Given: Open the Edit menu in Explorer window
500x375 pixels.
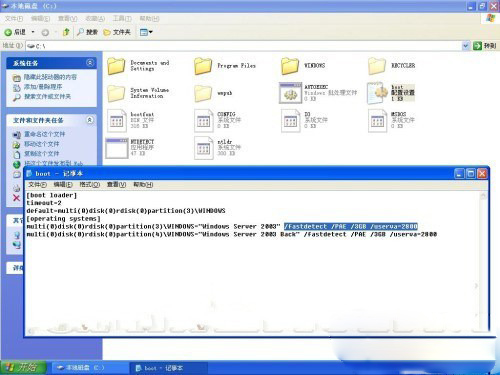Looking at the screenshot, I should (x=40, y=18).
